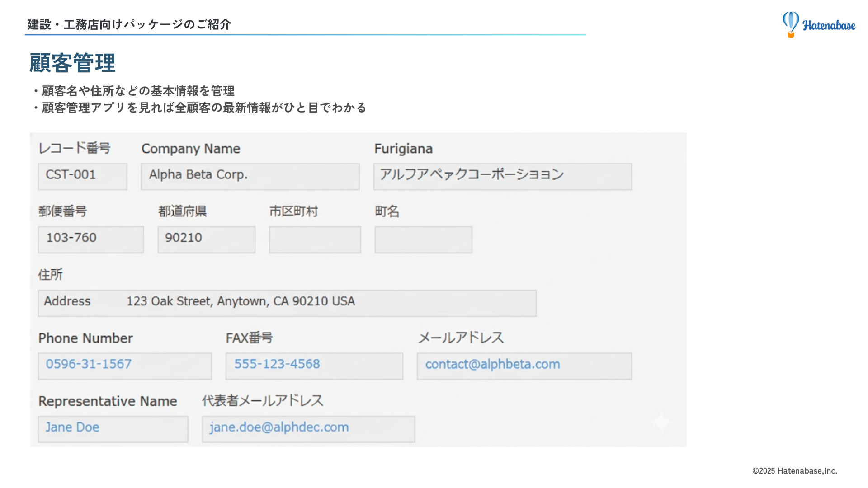
Task: Select the Furigiana katakana field
Action: point(502,176)
